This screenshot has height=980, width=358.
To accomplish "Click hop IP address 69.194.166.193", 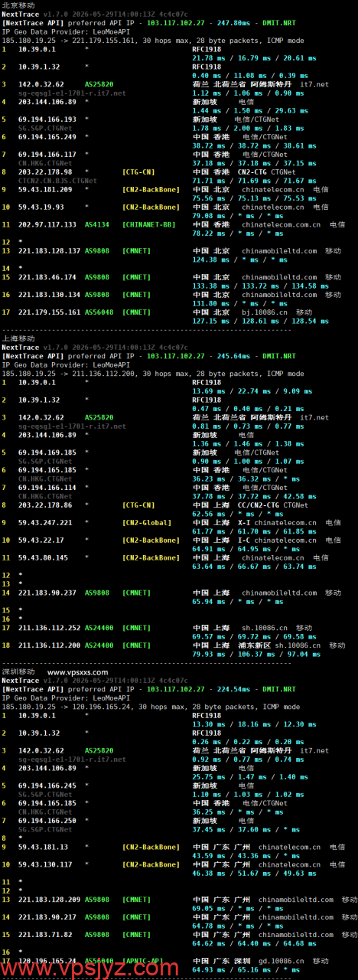I will 47,119.
